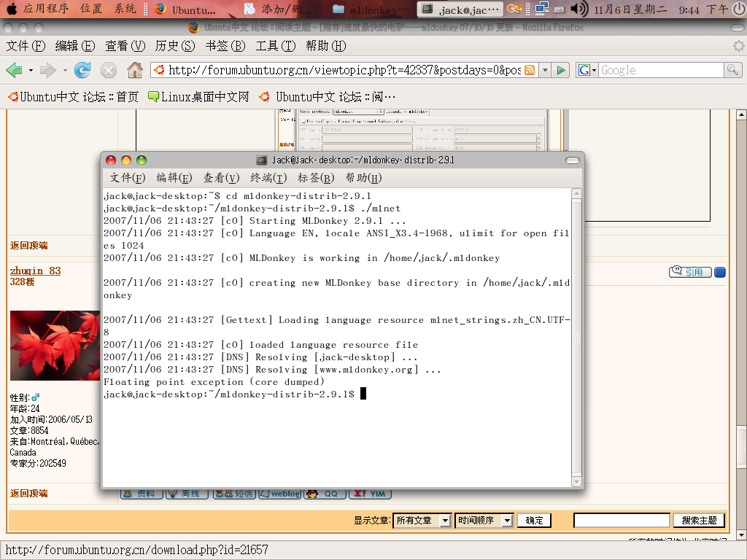The image size is (747, 560).
Task: Open the terminal 编辑(E) menu
Action: pyautogui.click(x=174, y=178)
